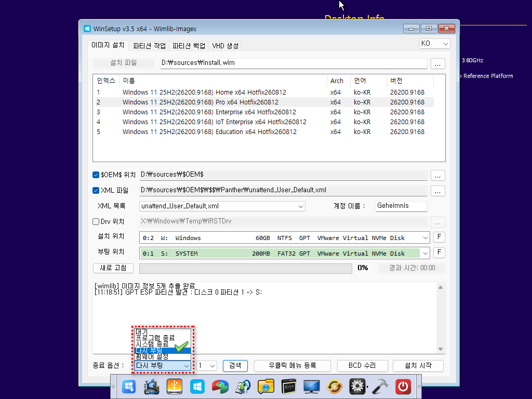The height and width of the screenshot is (399, 532).
Task: Click the 버전 column header
Action: [410, 81]
